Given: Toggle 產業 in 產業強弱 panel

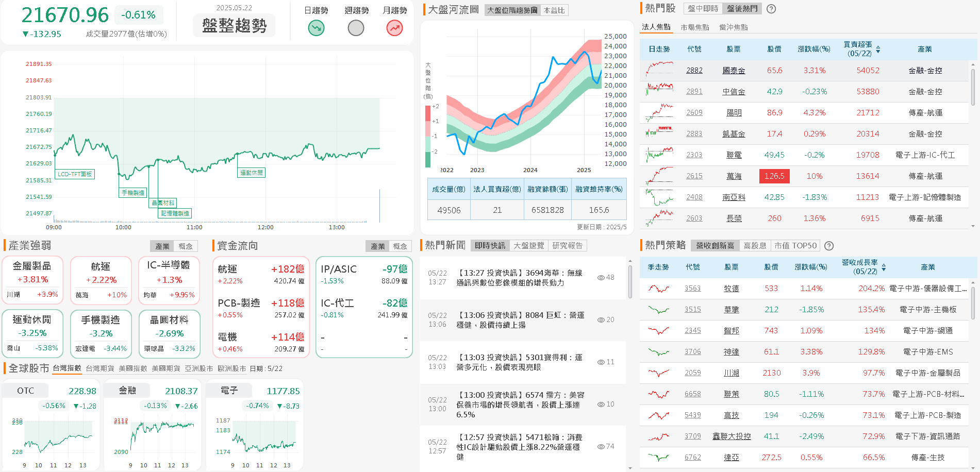Looking at the screenshot, I should tap(162, 246).
